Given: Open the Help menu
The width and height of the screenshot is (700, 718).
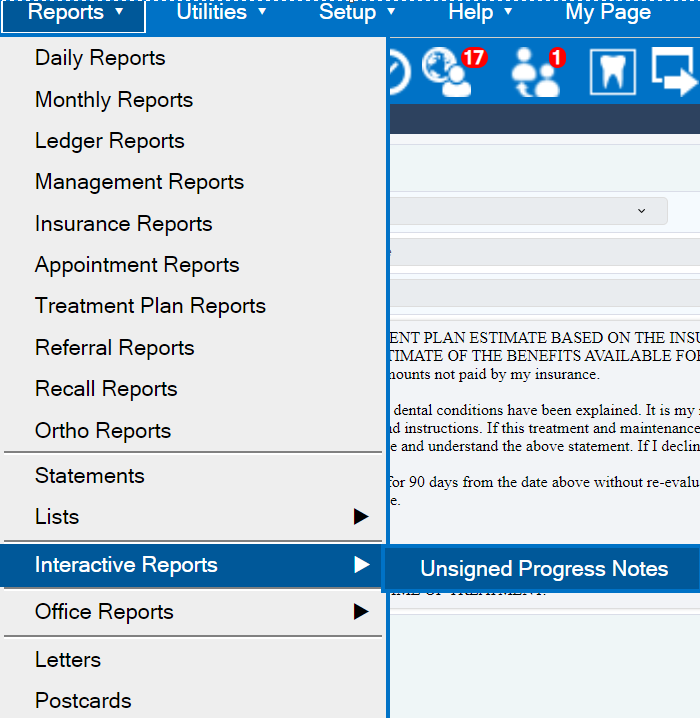Looking at the screenshot, I should tap(479, 12).
